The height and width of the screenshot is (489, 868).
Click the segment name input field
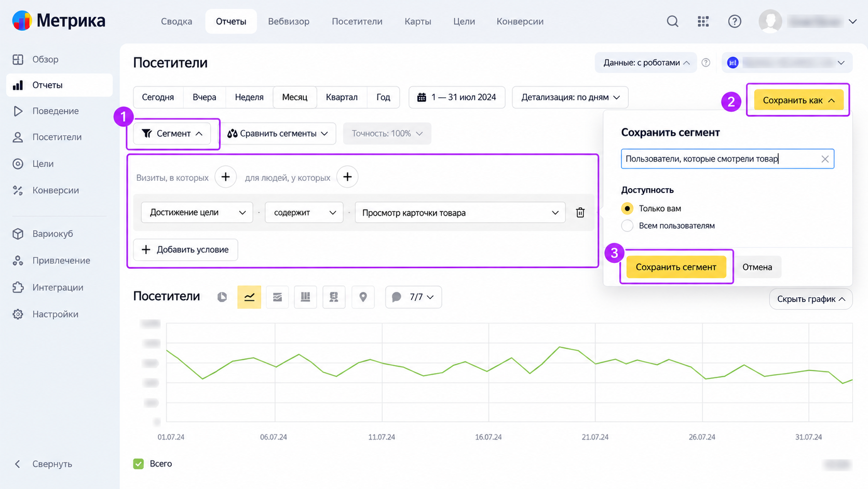tap(727, 159)
